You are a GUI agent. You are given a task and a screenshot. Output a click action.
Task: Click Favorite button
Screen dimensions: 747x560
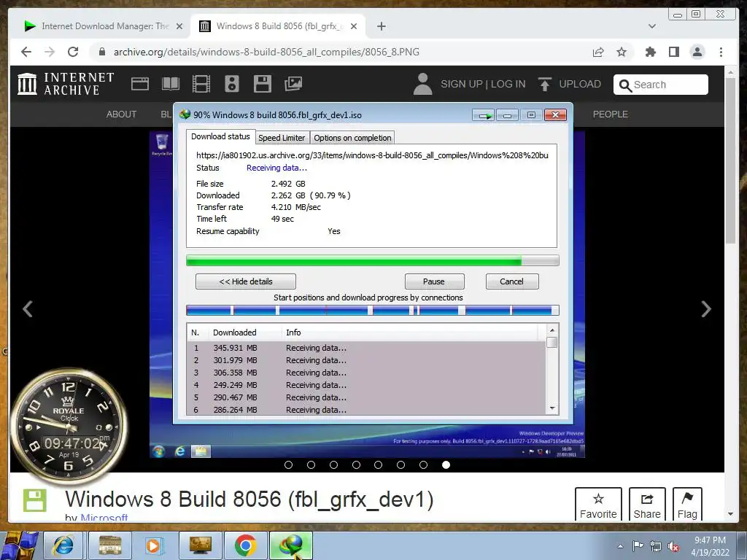click(x=598, y=505)
